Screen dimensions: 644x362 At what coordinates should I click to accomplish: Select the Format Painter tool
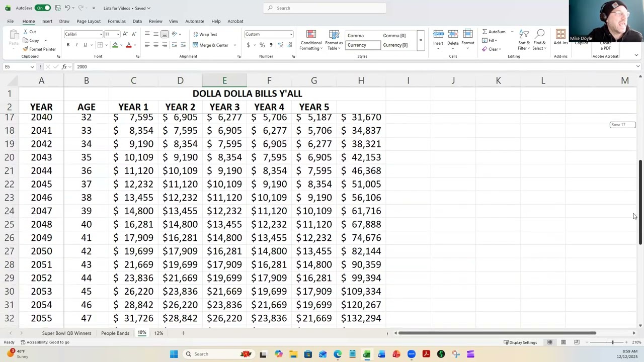pos(39,49)
